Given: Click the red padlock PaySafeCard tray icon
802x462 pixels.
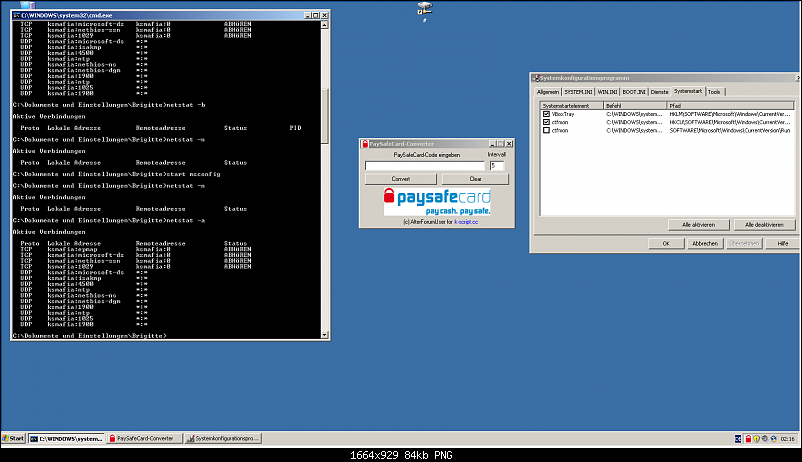Looking at the screenshot, I should [x=748, y=439].
